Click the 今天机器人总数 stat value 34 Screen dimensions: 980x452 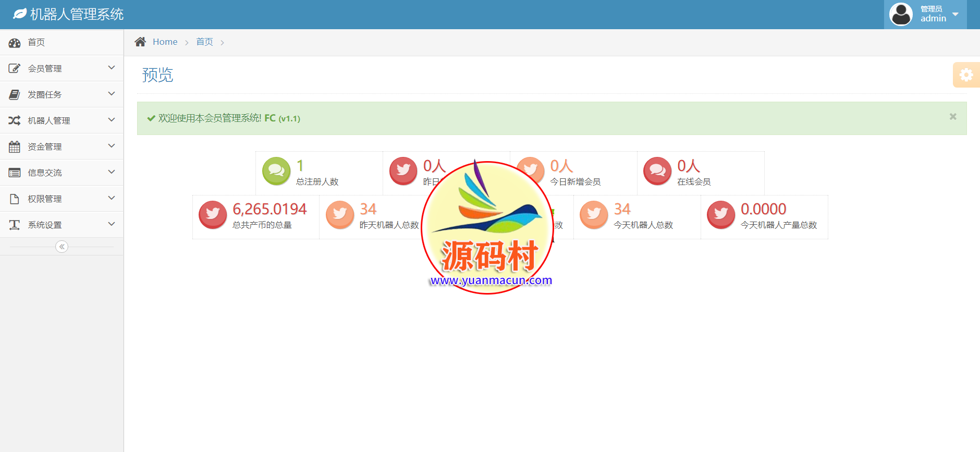(x=622, y=209)
